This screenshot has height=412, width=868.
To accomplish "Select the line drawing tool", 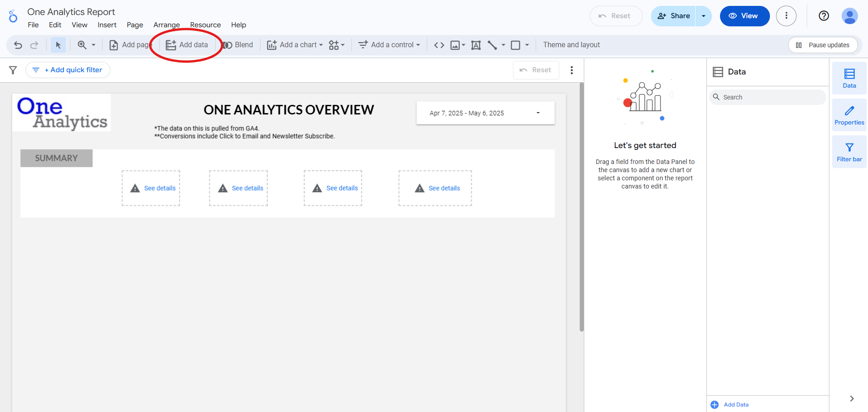I will point(492,45).
